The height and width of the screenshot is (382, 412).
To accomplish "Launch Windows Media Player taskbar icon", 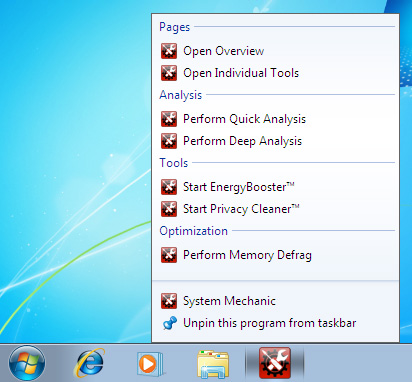I will (150, 364).
